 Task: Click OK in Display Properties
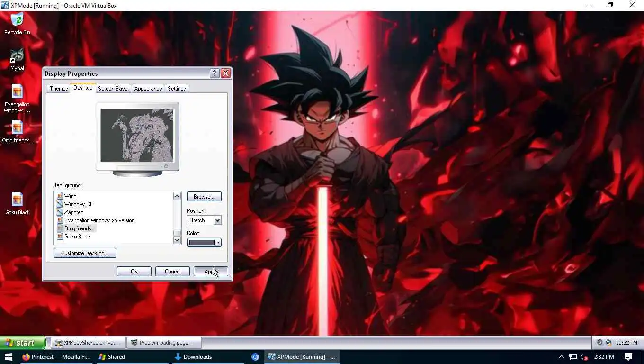click(134, 272)
